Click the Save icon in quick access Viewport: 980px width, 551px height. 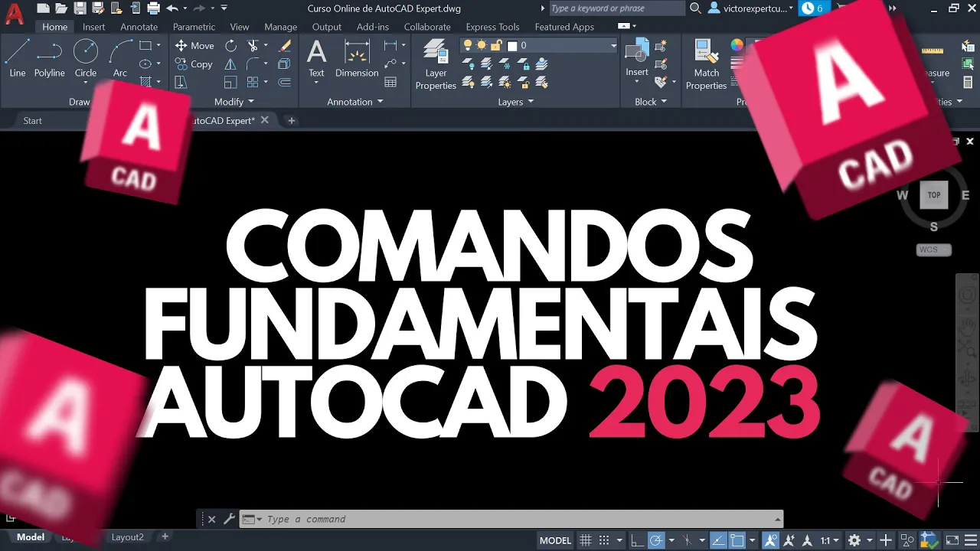pyautogui.click(x=80, y=8)
